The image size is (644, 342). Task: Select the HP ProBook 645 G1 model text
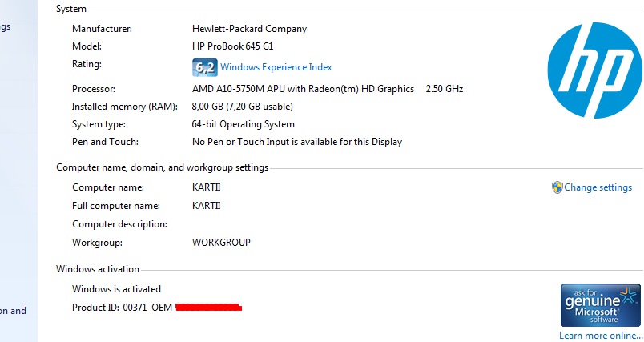(232, 46)
